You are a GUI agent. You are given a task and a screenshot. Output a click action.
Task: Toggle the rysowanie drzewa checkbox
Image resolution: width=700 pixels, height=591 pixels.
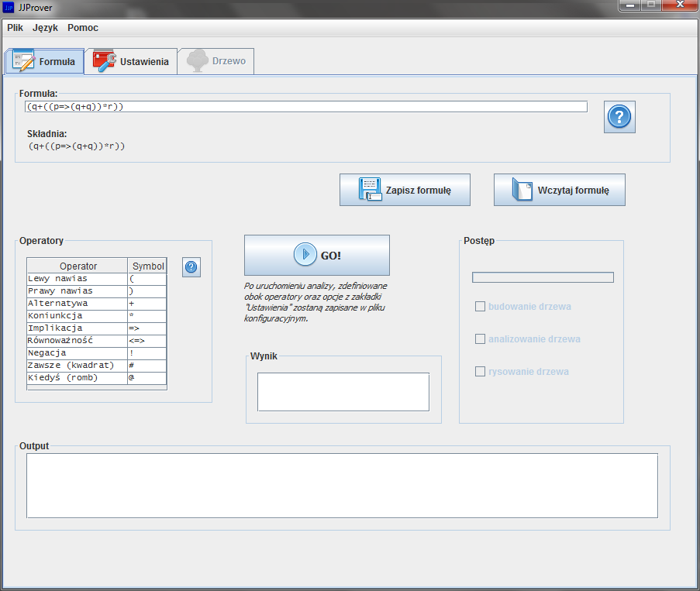click(x=481, y=372)
